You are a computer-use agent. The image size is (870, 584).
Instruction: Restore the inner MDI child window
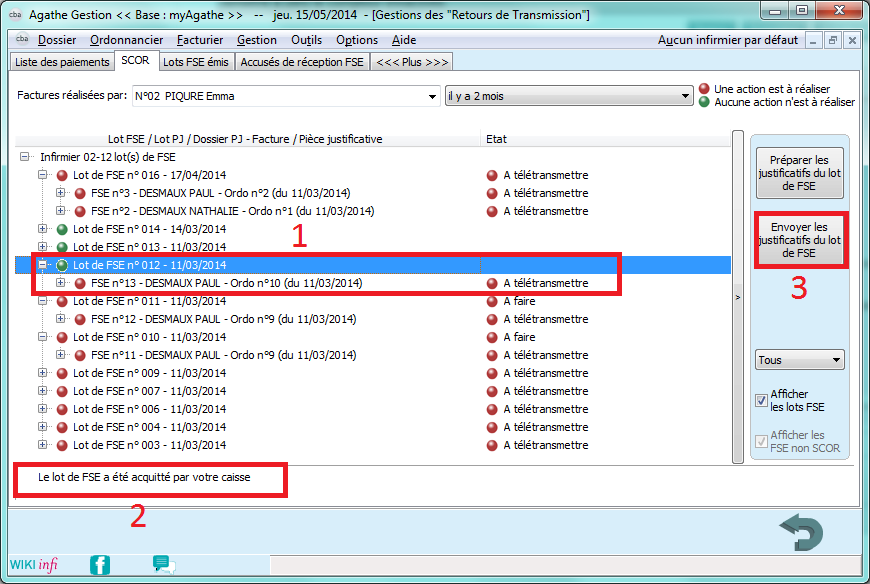(x=833, y=40)
